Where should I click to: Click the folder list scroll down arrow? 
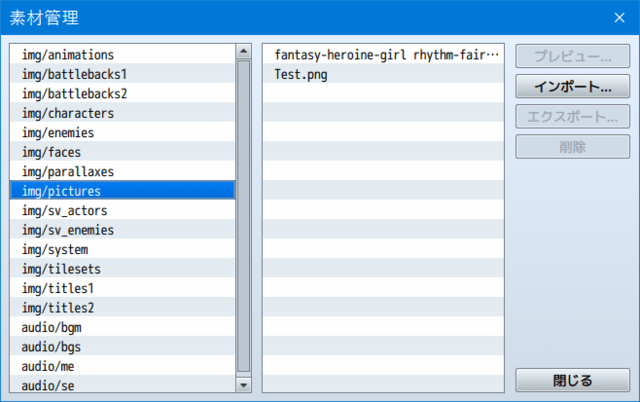[x=244, y=385]
